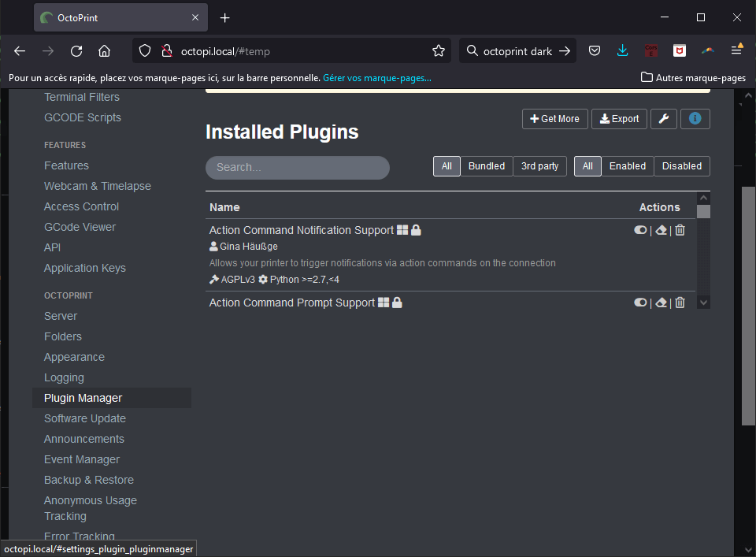Filter plugins to 3rd party

coord(539,166)
